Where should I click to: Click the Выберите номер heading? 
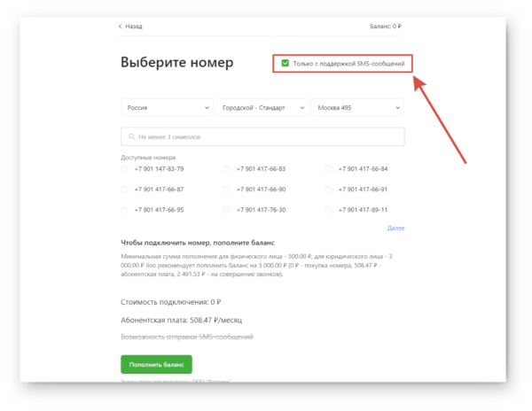177,62
